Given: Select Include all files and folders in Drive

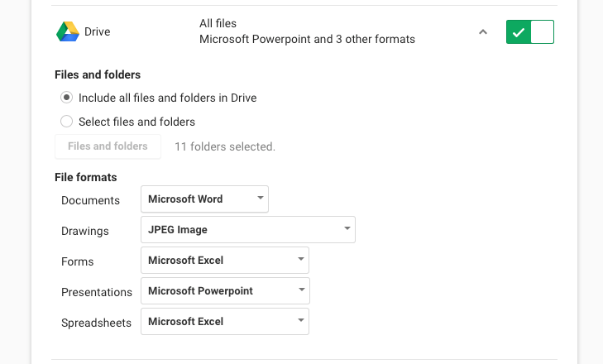Looking at the screenshot, I should (66, 98).
